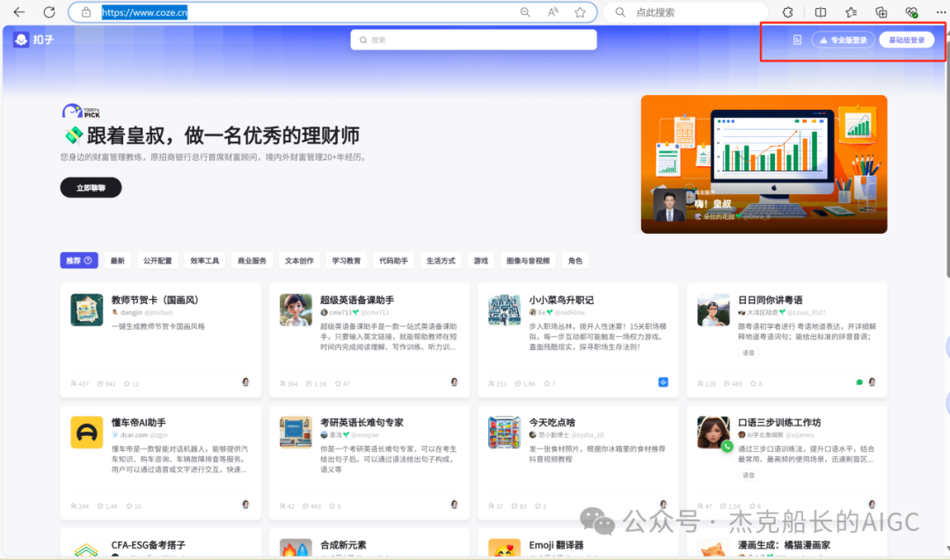The width and height of the screenshot is (950, 560).
Task: Open the 超级英语备课助手 title
Action: click(357, 300)
